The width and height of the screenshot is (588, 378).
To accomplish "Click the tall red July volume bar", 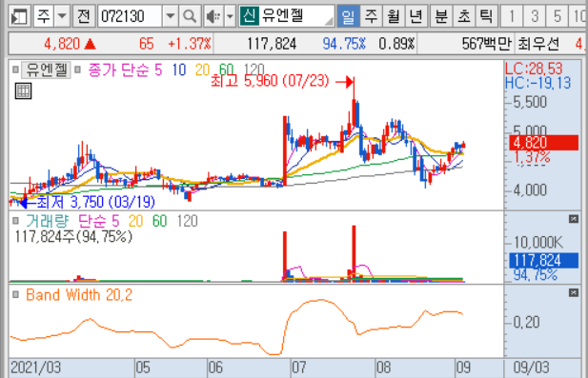I will [354, 253].
